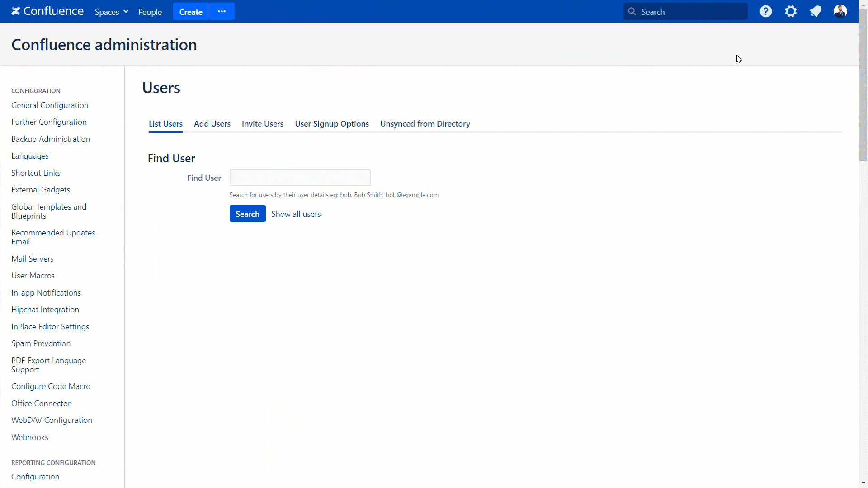Select the Unsynced from Directory tab
Screen dimensions: 868x488
[425, 123]
